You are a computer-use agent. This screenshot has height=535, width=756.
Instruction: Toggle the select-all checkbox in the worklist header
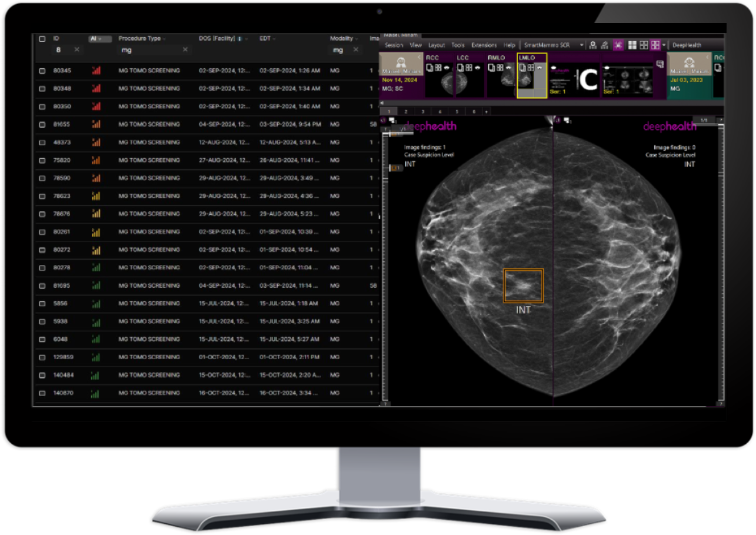tap(42, 38)
